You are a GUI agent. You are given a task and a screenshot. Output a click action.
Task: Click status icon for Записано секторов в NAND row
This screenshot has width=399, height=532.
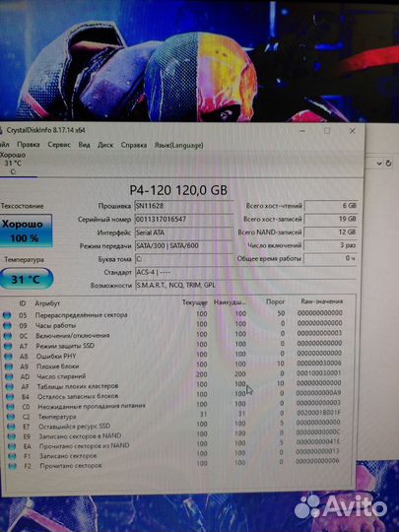click(11, 436)
